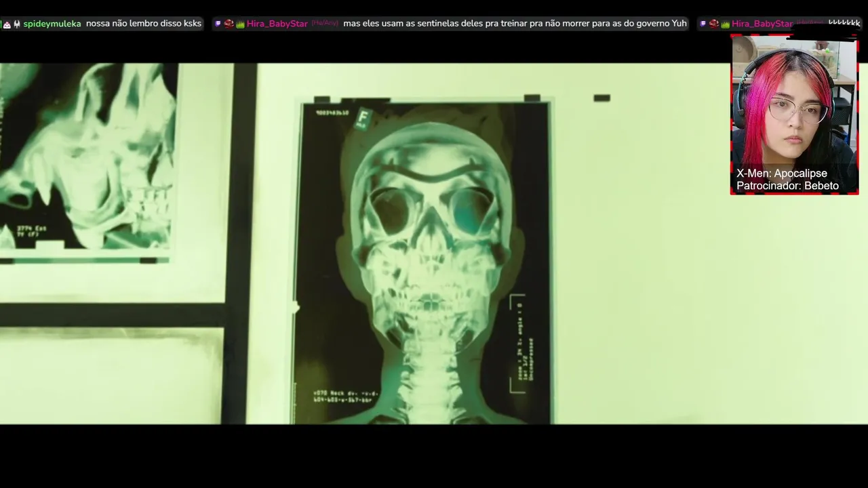Click the Twitch badge before the middle Hira_BabyStar
Screen dimensions: 868x488
click(218, 24)
